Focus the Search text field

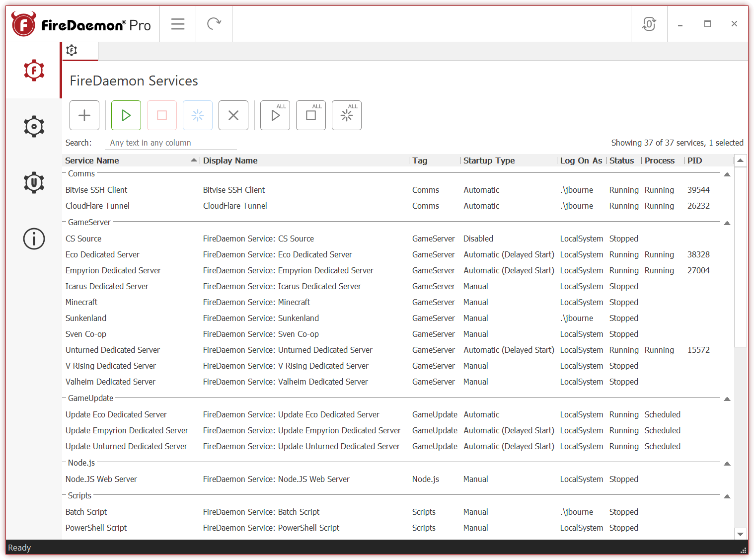(170, 143)
